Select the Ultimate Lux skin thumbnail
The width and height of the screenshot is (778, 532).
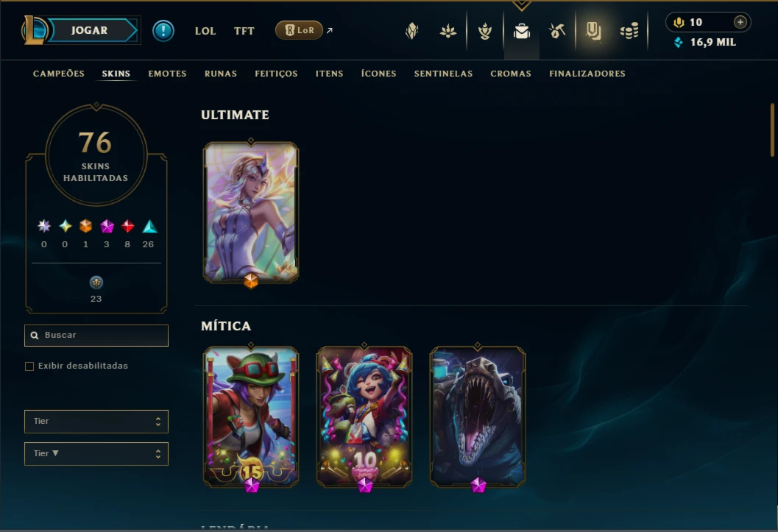click(x=251, y=212)
